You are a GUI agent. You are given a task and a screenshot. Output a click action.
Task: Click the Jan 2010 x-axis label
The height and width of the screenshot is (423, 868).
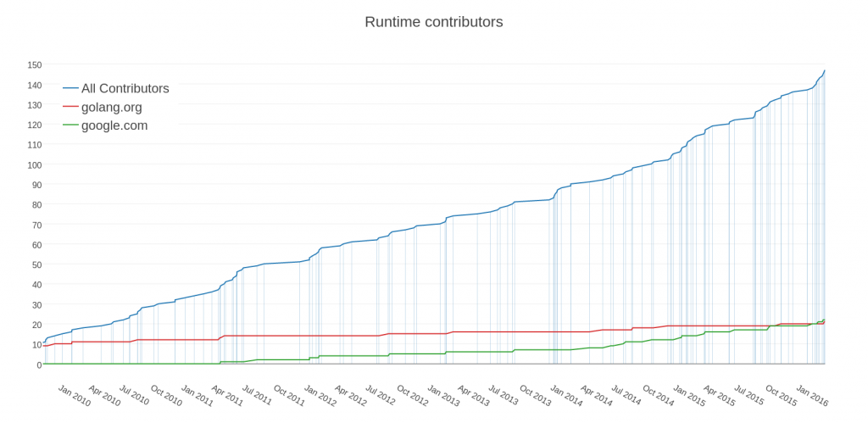point(75,396)
